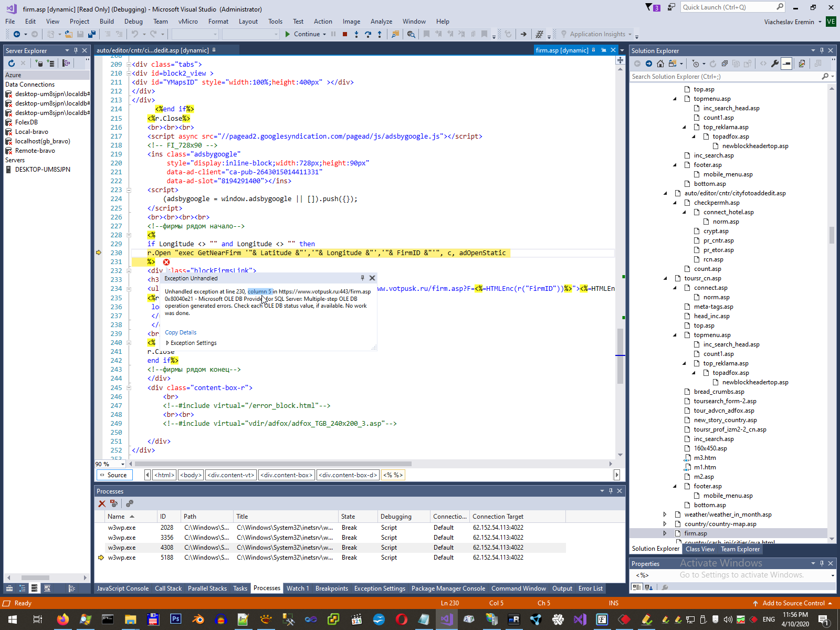Pin the Exception Unhandled popup

tap(362, 278)
